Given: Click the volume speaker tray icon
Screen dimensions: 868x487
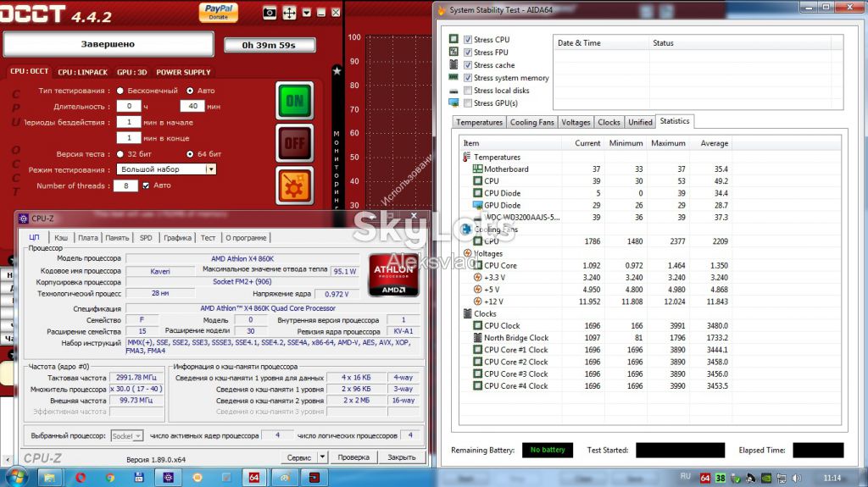Looking at the screenshot, I should (x=797, y=478).
